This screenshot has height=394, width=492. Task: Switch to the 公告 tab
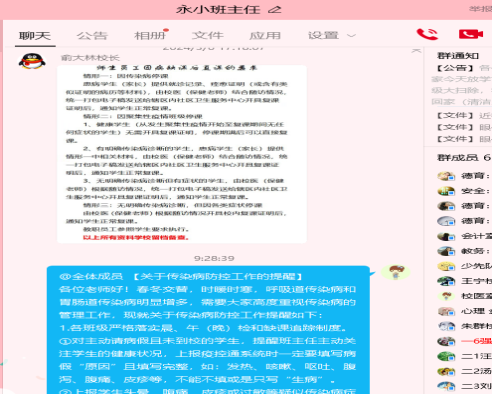pos(92,35)
